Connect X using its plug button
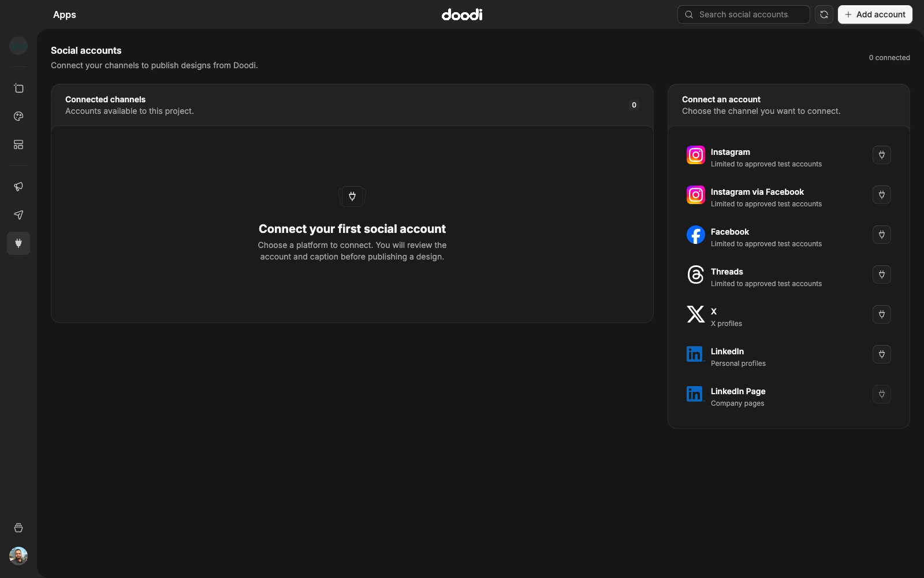Screen dimensions: 924x578 click(x=882, y=314)
